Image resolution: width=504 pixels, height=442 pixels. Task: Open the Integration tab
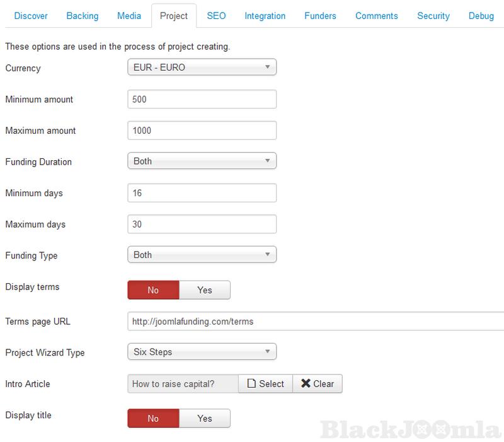pos(265,16)
